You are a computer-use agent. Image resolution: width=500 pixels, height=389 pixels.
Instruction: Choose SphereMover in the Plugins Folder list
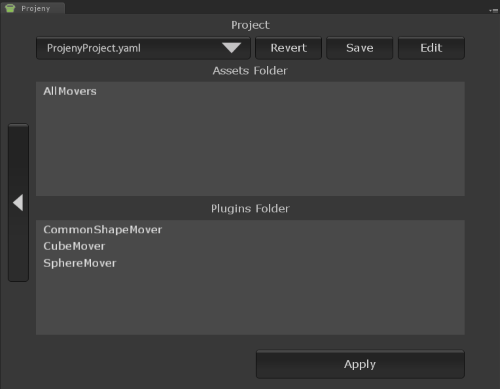pos(80,263)
